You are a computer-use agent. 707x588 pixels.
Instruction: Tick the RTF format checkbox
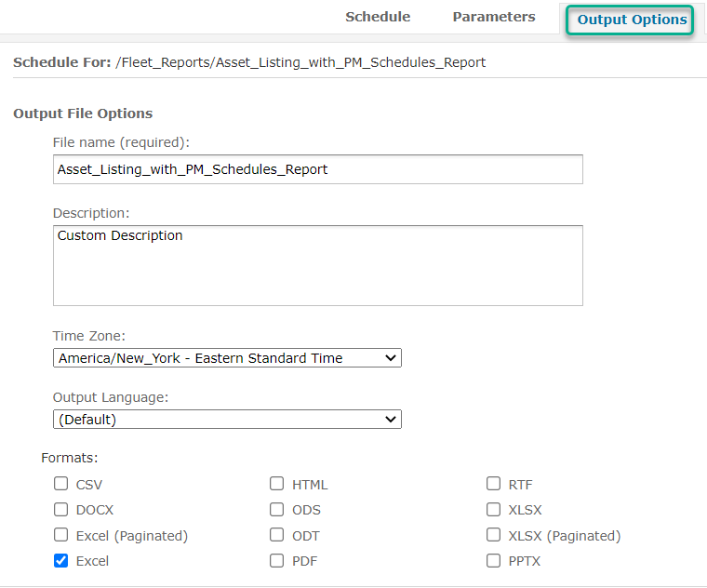(x=494, y=484)
